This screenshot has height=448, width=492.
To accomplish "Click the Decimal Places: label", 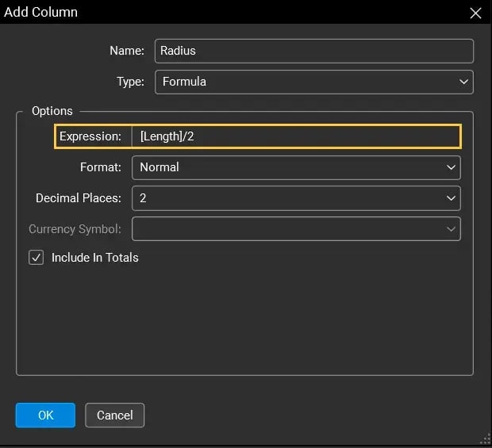I will pyautogui.click(x=79, y=198).
